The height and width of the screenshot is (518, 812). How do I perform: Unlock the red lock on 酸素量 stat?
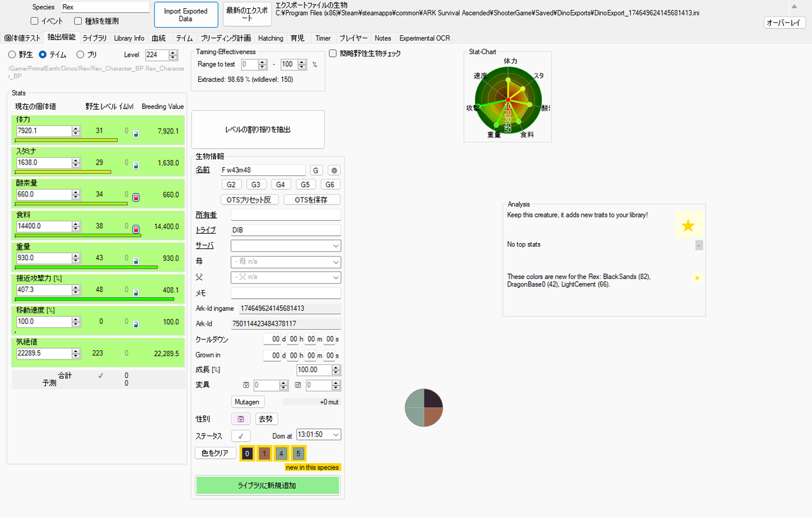[135, 197]
